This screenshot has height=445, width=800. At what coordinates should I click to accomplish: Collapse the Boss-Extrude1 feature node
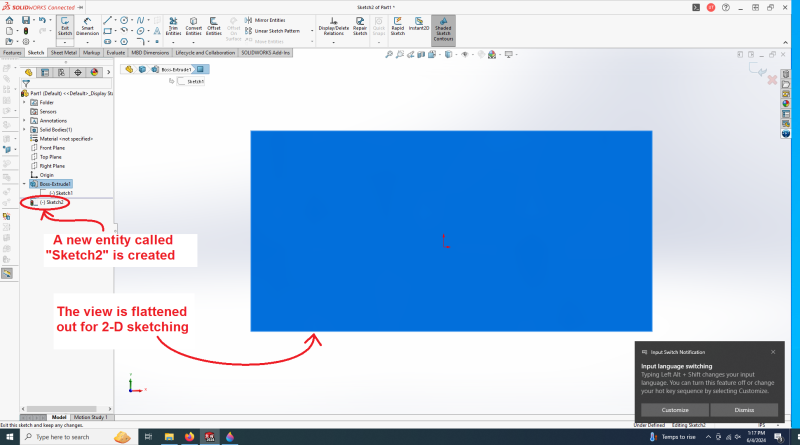[x=24, y=184]
